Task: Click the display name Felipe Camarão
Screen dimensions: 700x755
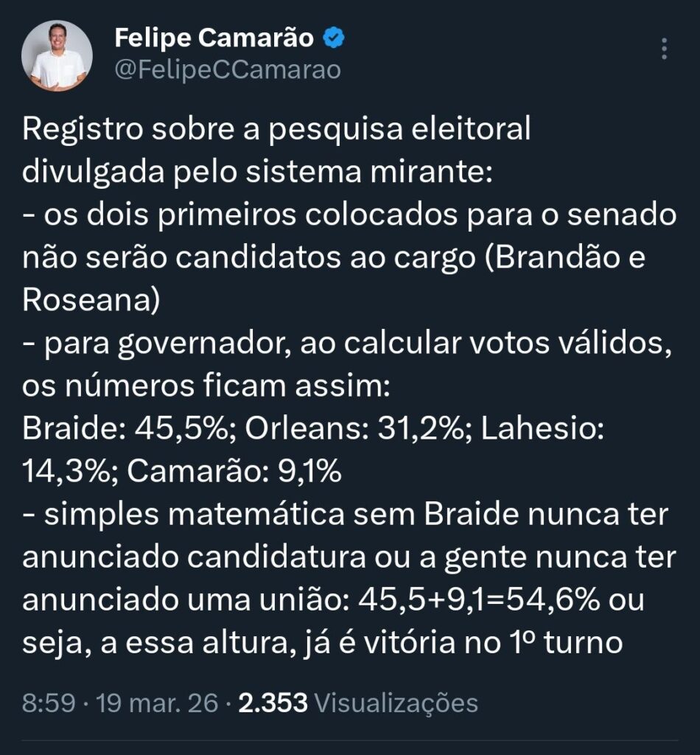Action: (x=214, y=38)
